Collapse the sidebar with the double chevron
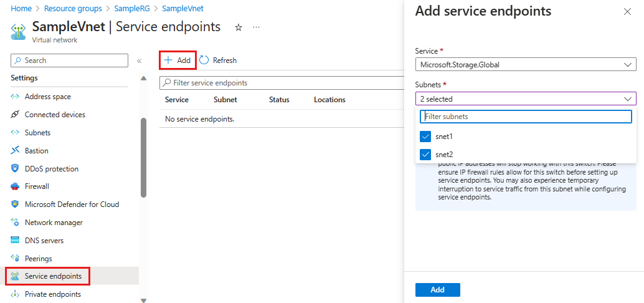Image resolution: width=644 pixels, height=303 pixels. [140, 60]
